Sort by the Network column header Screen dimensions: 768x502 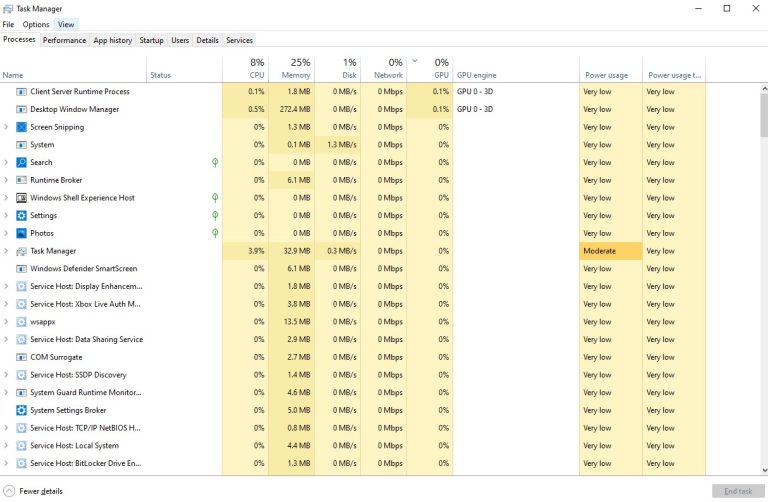pos(384,70)
